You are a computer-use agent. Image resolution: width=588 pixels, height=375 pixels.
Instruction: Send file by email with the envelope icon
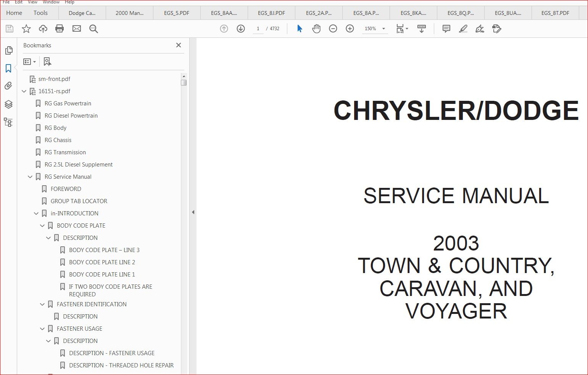(77, 29)
